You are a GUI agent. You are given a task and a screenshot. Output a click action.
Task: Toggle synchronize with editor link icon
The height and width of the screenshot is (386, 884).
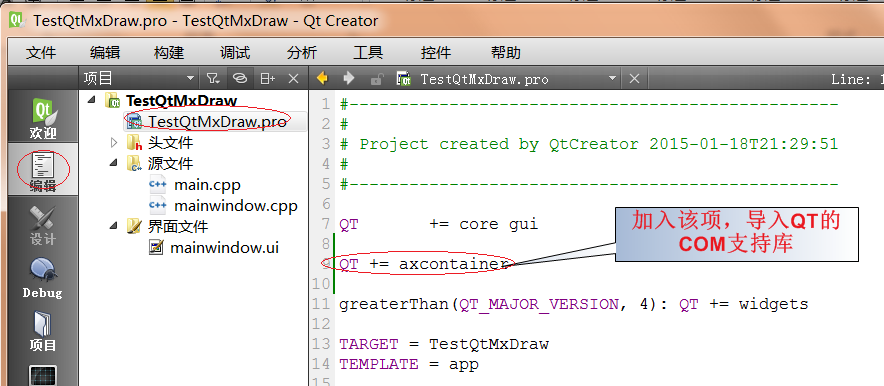(241, 79)
